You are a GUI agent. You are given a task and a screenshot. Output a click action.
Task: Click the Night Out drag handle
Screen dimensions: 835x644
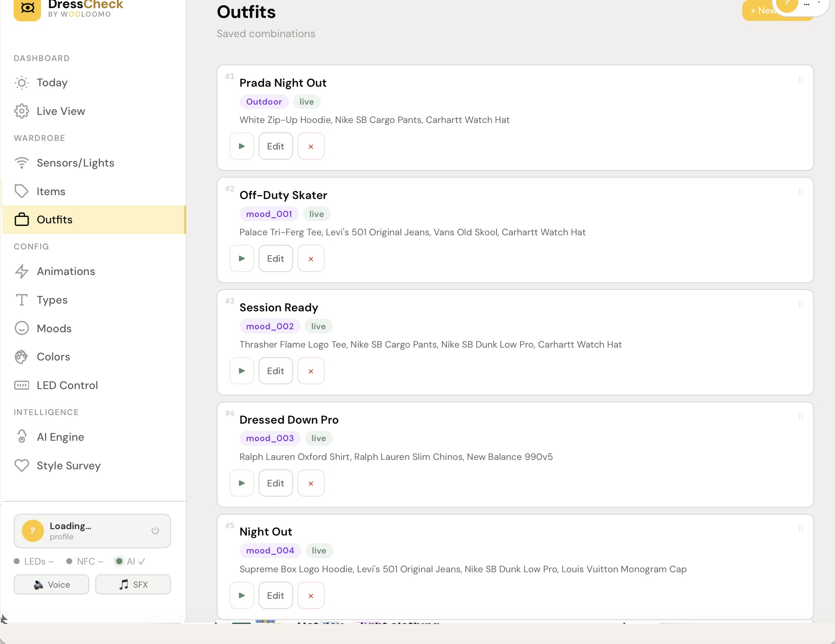(x=801, y=529)
